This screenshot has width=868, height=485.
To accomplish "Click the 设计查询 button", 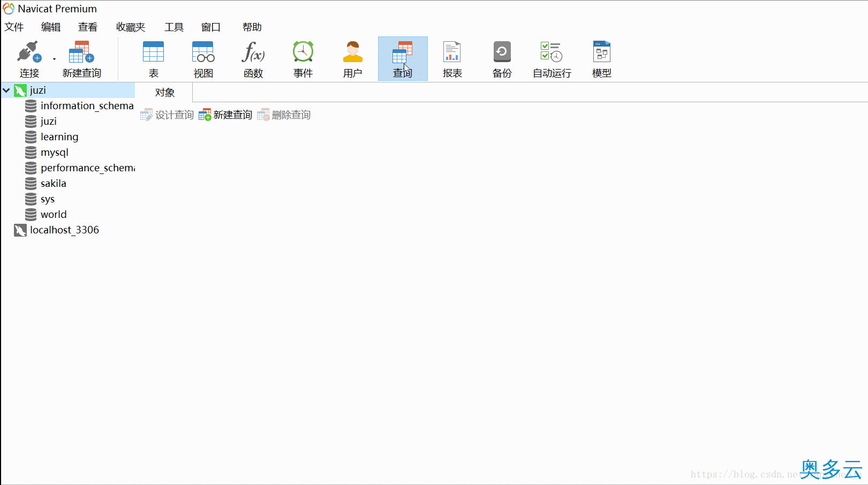I will (167, 115).
